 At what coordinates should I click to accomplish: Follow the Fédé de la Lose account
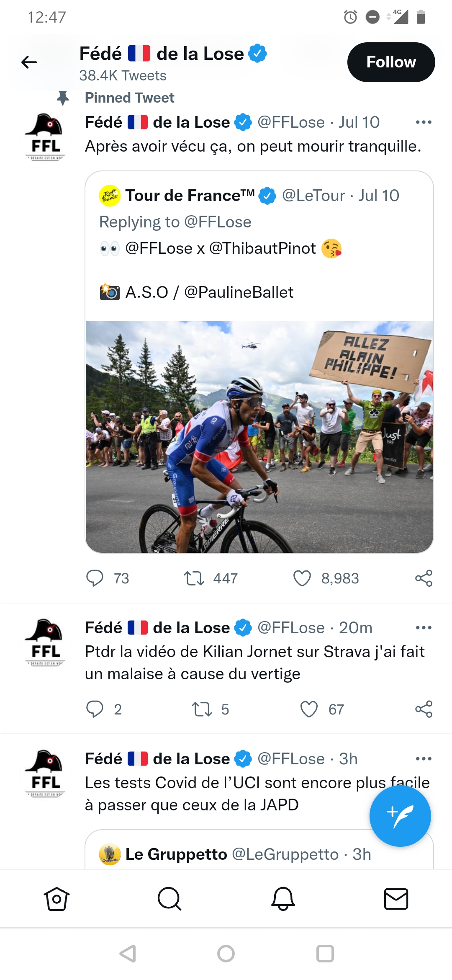click(391, 62)
